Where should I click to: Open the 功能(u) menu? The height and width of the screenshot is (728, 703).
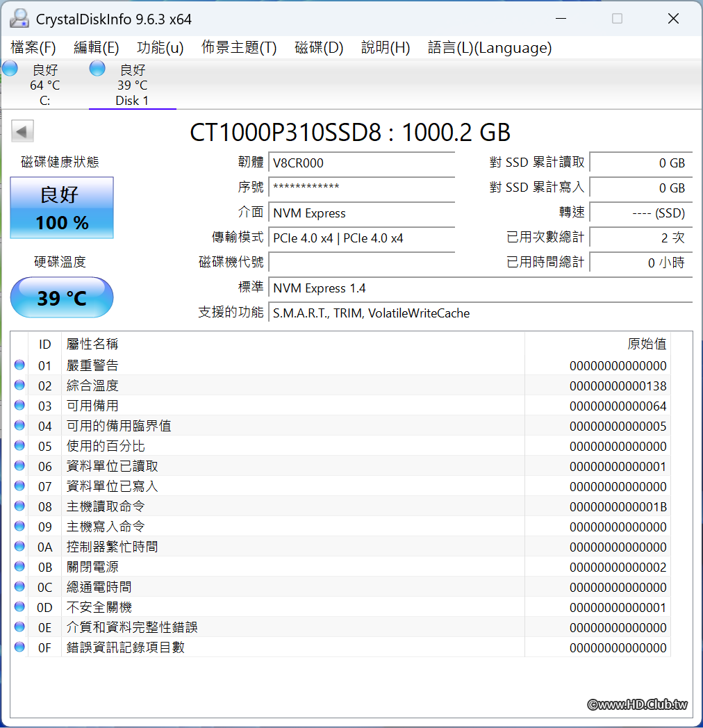[160, 47]
